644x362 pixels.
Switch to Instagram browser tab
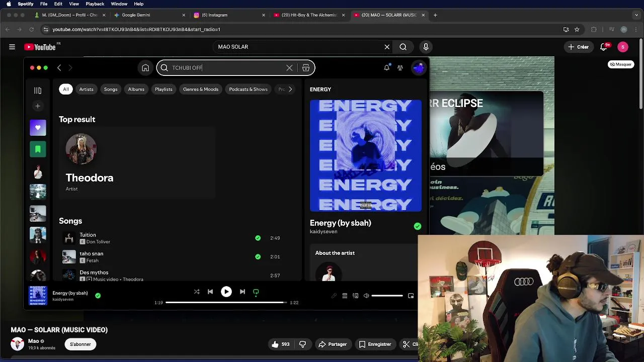click(229, 15)
